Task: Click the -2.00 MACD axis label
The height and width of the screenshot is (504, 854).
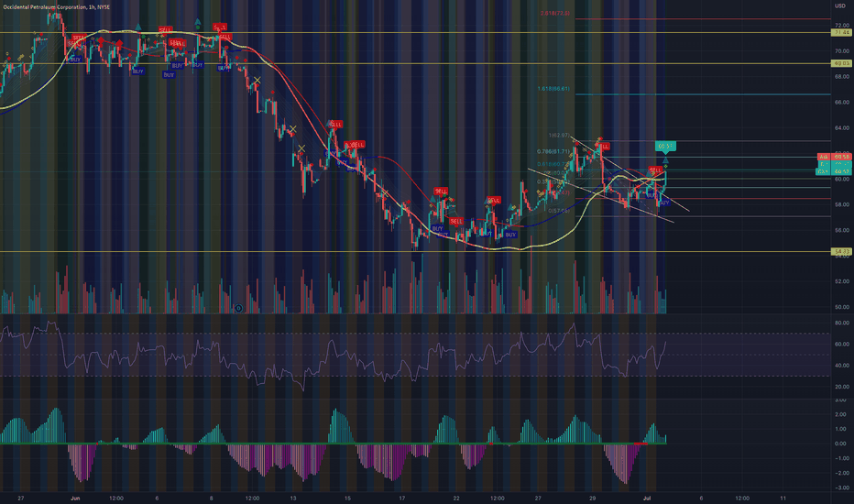Action: [x=841, y=474]
